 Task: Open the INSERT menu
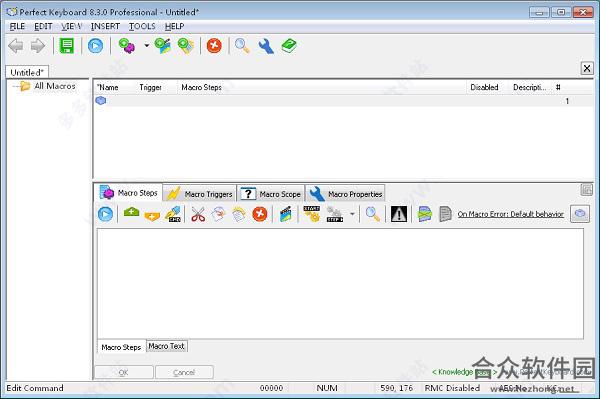click(105, 26)
